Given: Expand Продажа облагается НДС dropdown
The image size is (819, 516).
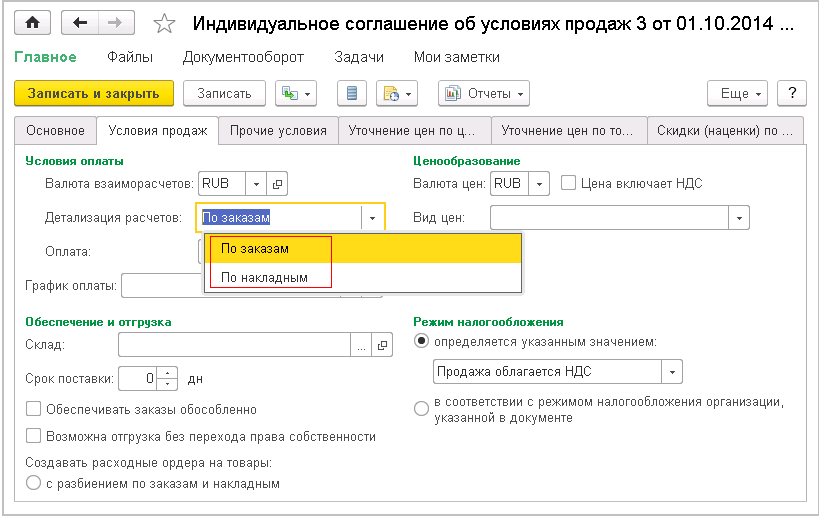Looking at the screenshot, I should [672, 372].
